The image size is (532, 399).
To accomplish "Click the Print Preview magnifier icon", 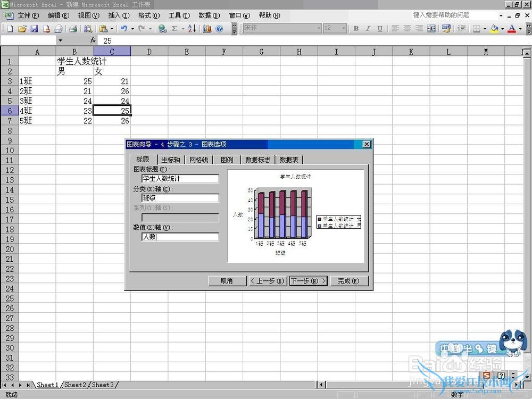I will point(88,29).
